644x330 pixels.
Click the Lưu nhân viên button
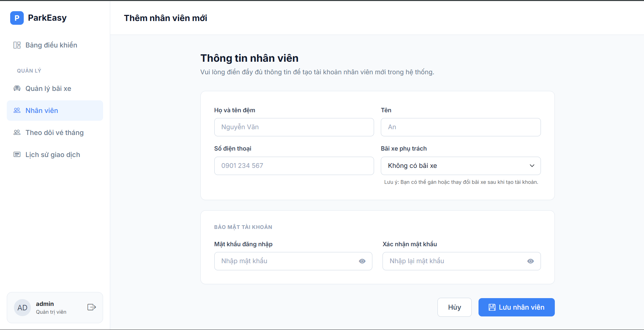516,307
